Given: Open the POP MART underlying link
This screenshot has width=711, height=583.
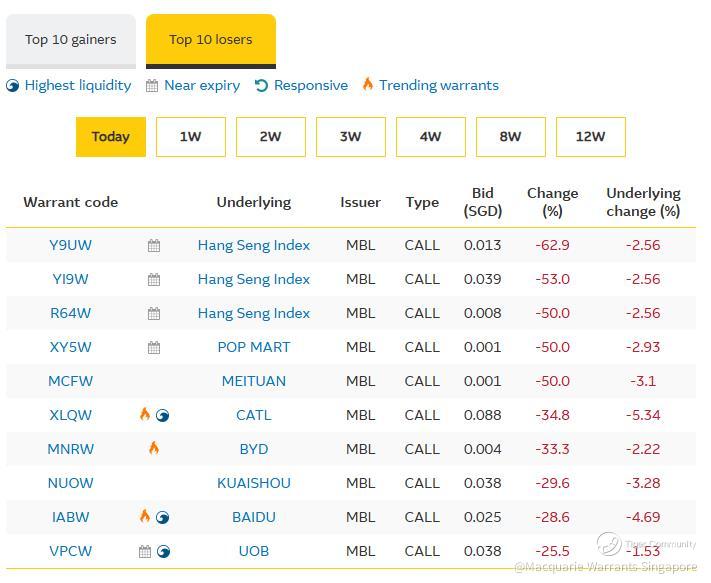Looking at the screenshot, I should click(x=254, y=348).
